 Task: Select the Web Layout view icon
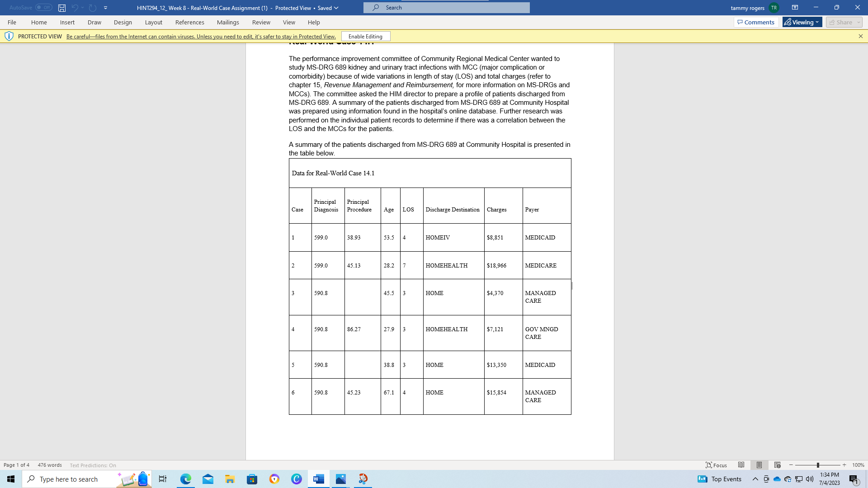pyautogui.click(x=777, y=465)
